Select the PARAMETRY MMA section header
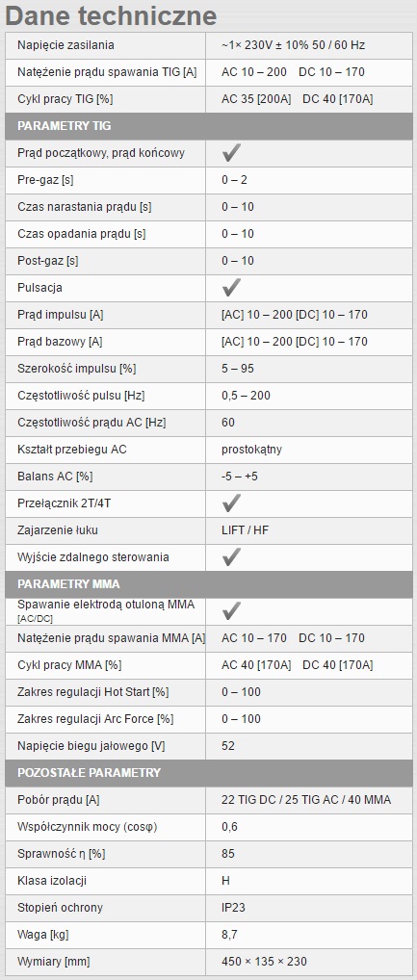 [209, 584]
